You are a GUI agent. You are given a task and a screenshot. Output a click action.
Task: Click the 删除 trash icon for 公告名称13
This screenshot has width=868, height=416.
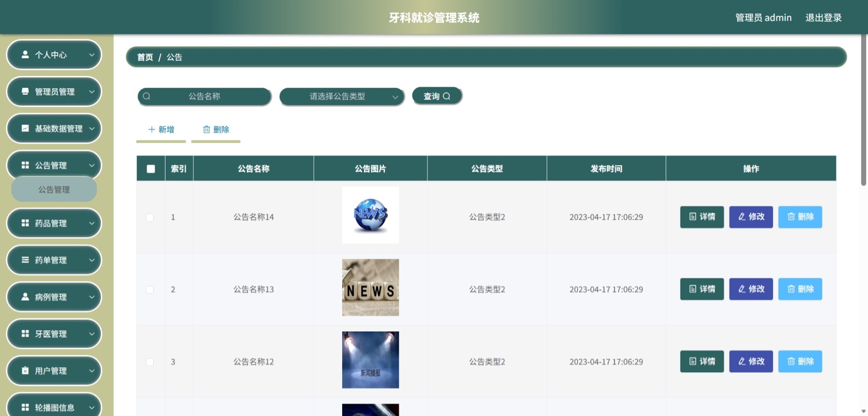click(791, 289)
